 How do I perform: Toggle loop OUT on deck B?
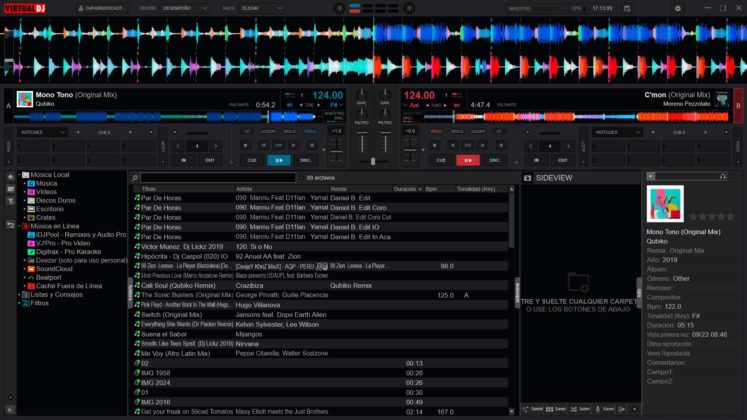[x=563, y=160]
